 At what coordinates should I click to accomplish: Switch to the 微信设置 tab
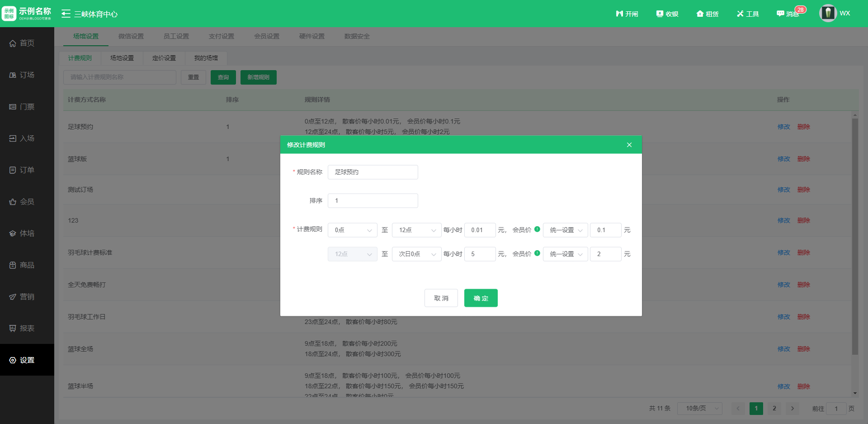(x=131, y=36)
